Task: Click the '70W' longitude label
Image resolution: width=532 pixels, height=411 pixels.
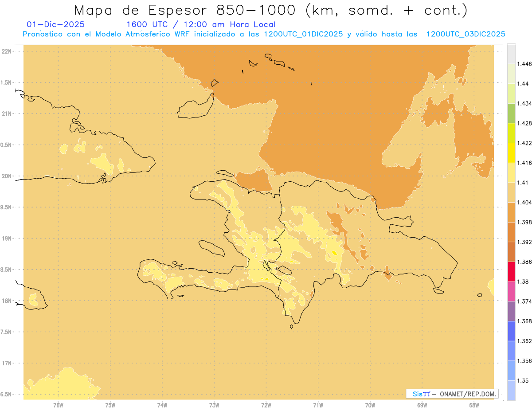Action: pyautogui.click(x=370, y=405)
